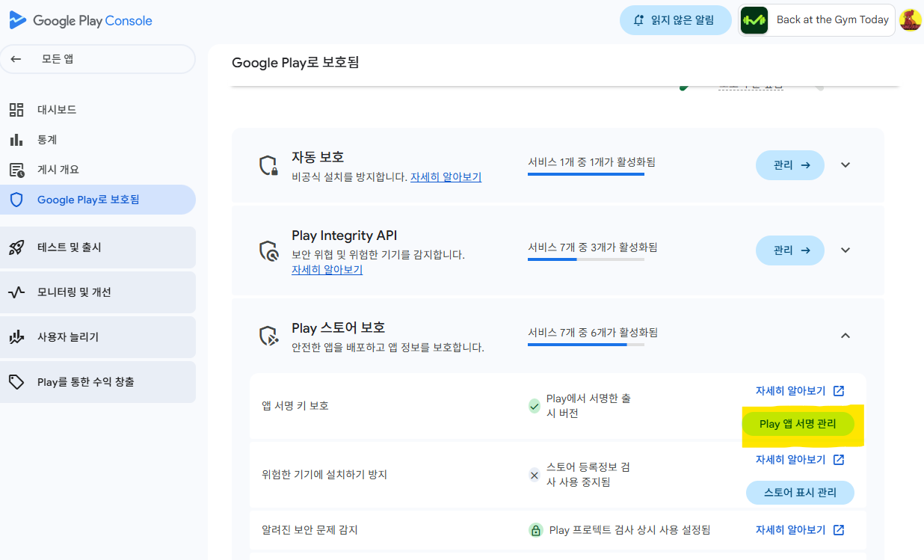Collapse the Play 스토어 보호 section chevron

tap(846, 336)
